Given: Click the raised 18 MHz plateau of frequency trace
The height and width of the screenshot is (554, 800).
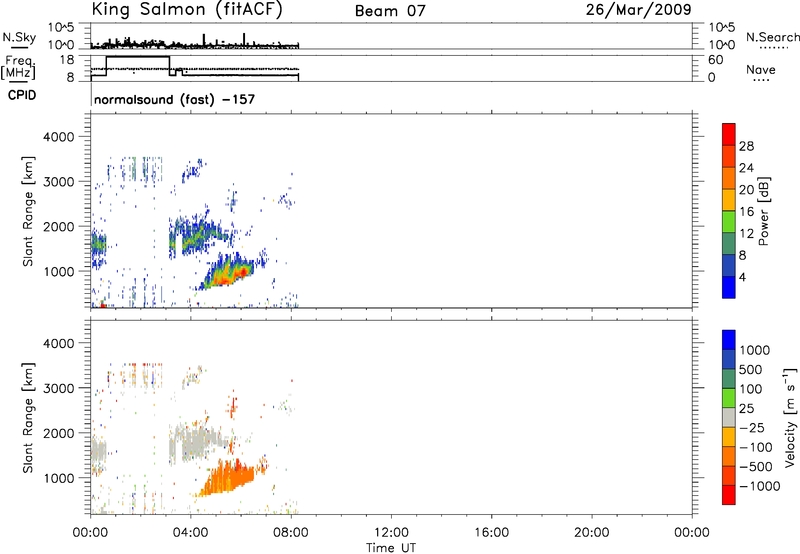Looking at the screenshot, I should point(138,57).
